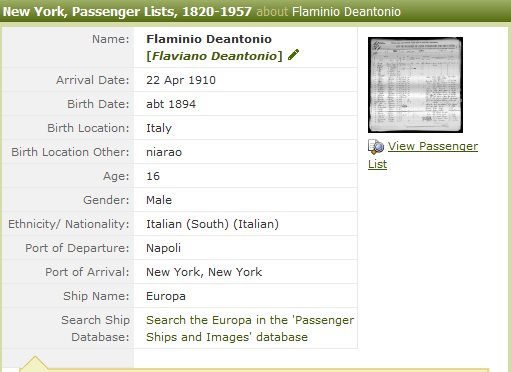
Task: Click the Male gender value
Action: point(159,200)
